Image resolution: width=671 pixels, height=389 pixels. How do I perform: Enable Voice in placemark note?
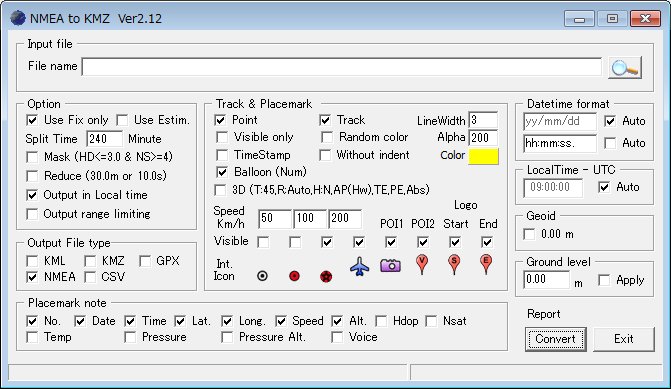[x=337, y=337]
